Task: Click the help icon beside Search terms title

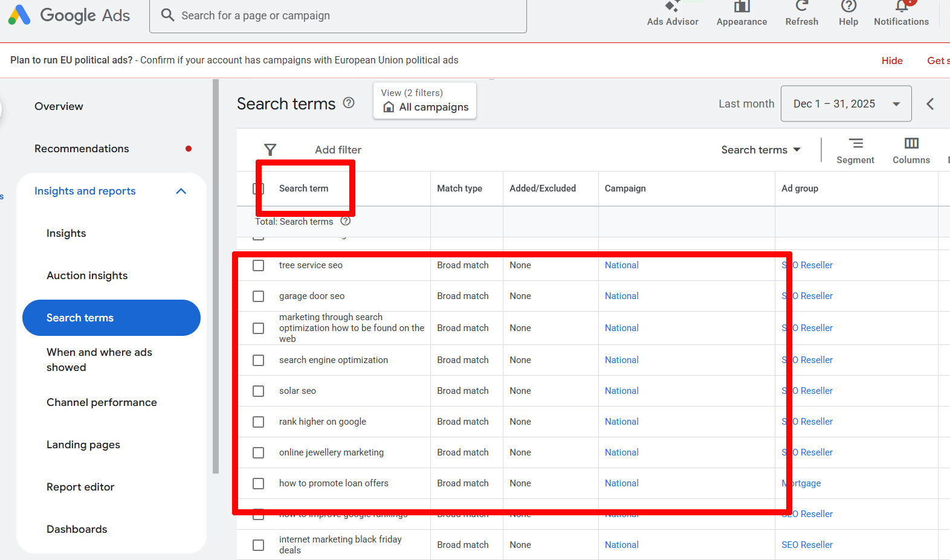Action: [349, 103]
